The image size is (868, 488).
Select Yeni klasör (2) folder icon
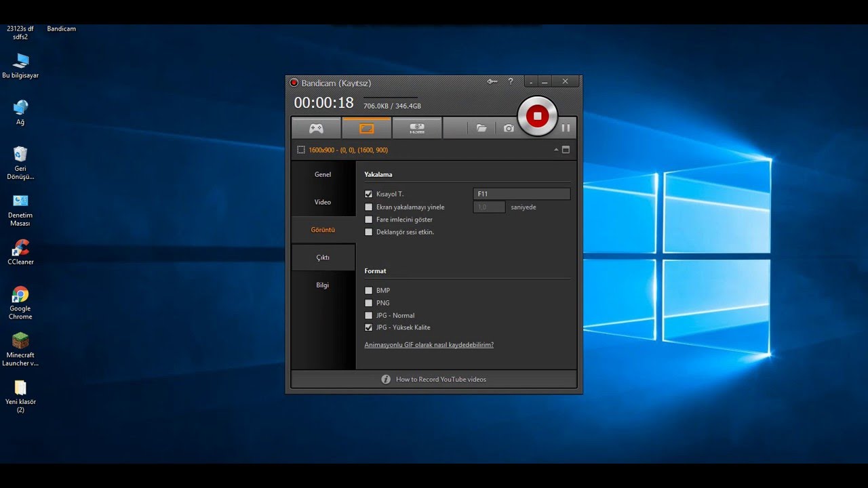[20, 396]
